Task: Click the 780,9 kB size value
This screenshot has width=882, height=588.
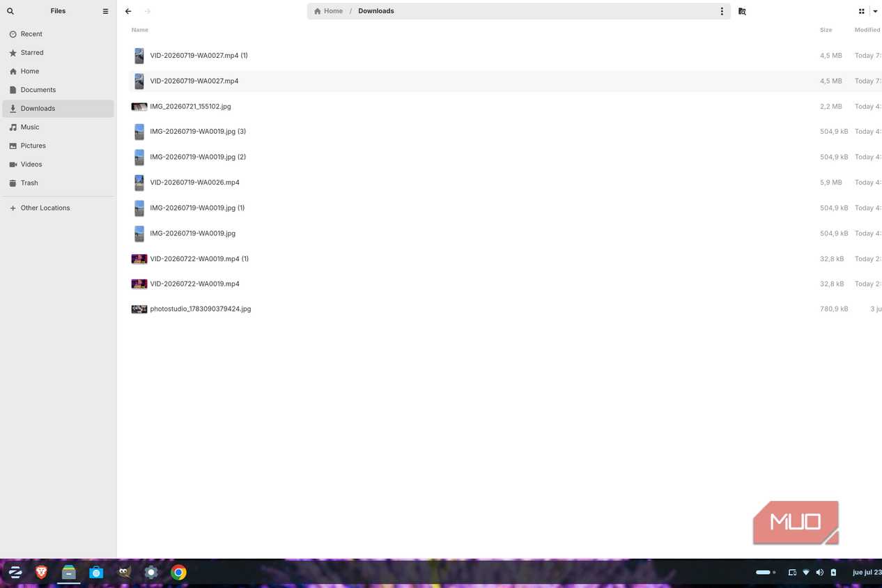Action: pos(834,309)
